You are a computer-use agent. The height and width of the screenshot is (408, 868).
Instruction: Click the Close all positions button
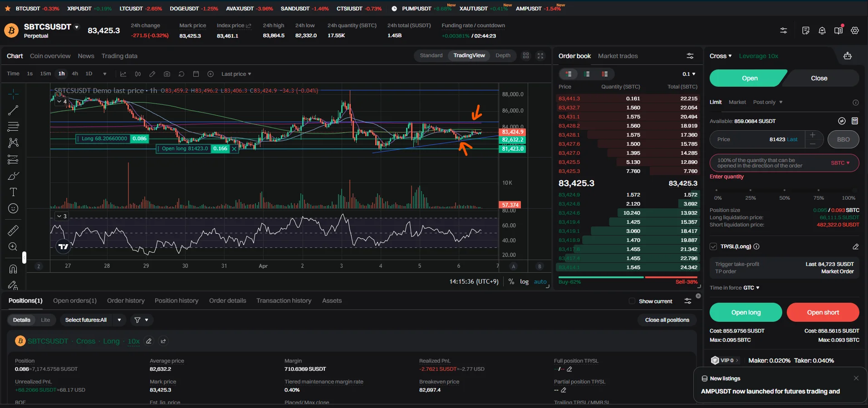(x=667, y=320)
